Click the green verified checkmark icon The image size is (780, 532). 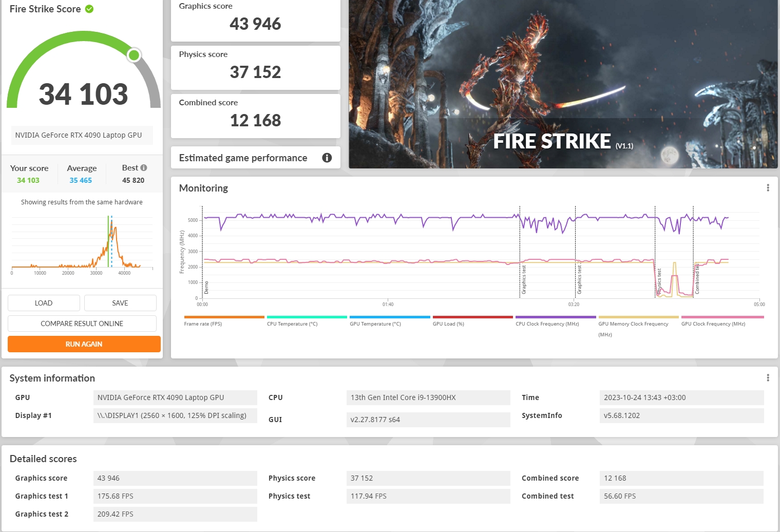(89, 9)
